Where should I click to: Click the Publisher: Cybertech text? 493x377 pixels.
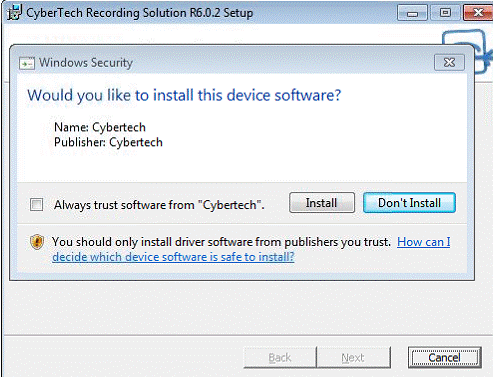108,142
